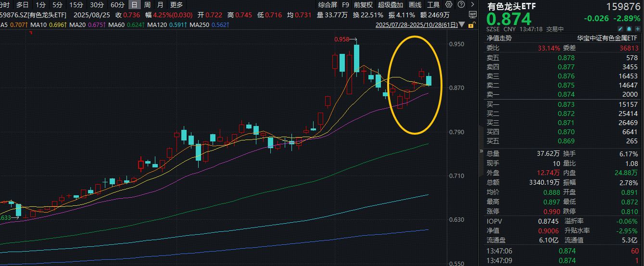
Task: Click the 0.958 high price marker
Action: click(x=341, y=39)
